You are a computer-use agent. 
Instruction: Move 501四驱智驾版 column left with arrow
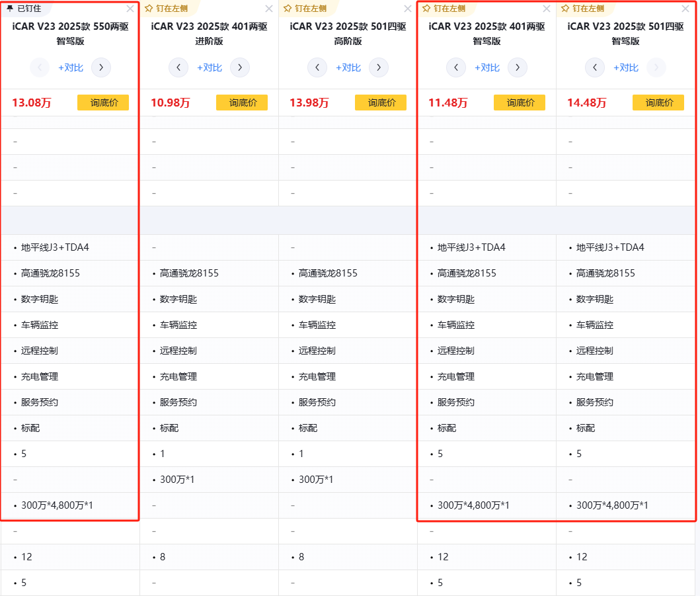coord(595,67)
